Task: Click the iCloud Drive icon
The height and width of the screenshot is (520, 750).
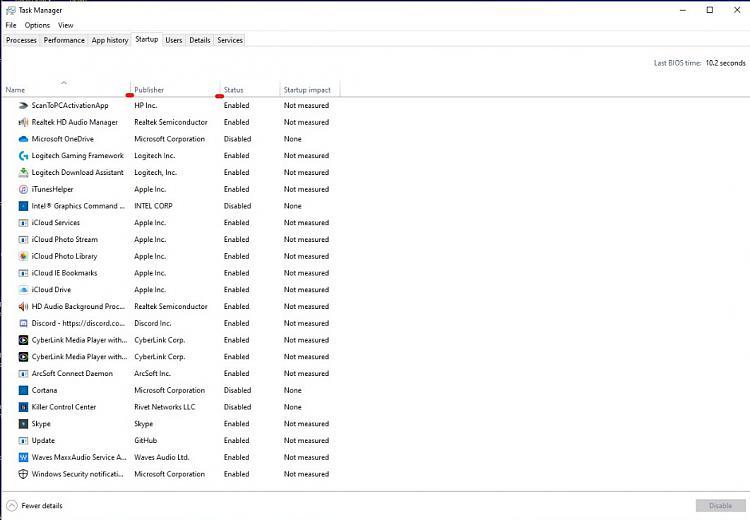Action: click(x=23, y=289)
